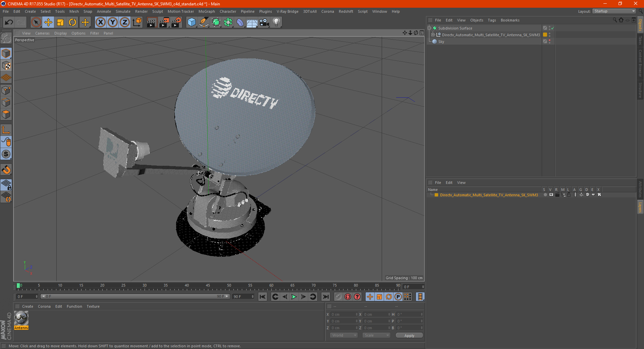Image resolution: width=644 pixels, height=349 pixels.
Task: Play the animation forward
Action: pyautogui.click(x=294, y=297)
